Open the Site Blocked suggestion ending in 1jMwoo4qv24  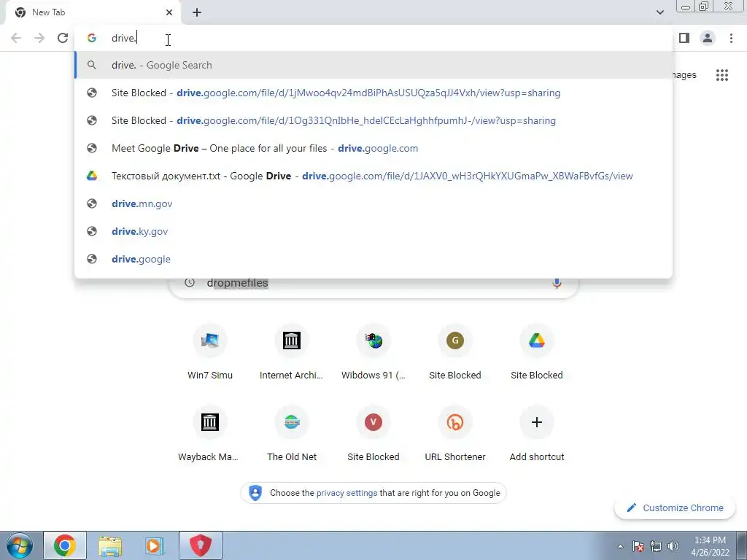[x=373, y=93]
